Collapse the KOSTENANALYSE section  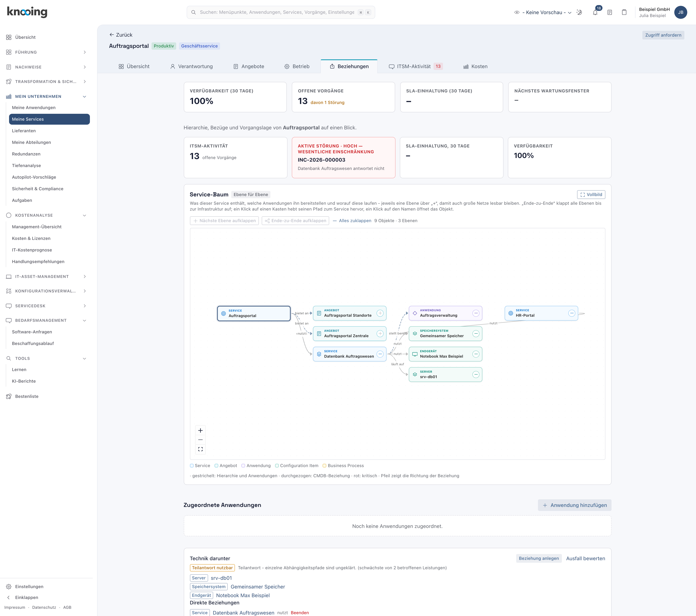[46, 215]
